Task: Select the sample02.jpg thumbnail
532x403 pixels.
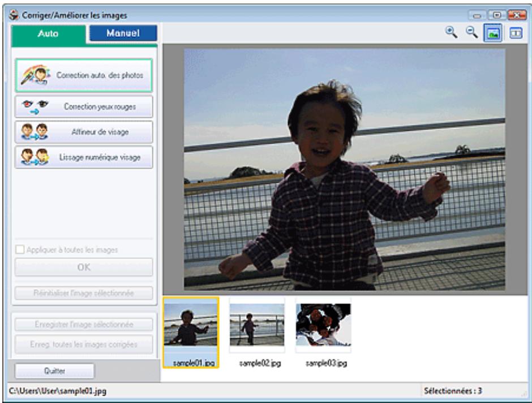Action: pyautogui.click(x=257, y=332)
